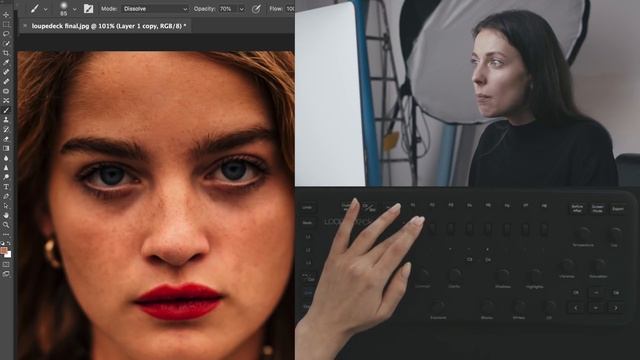Select the highlighted Brush tool in toolbar
This screenshot has width=640, height=360.
pos(6,110)
